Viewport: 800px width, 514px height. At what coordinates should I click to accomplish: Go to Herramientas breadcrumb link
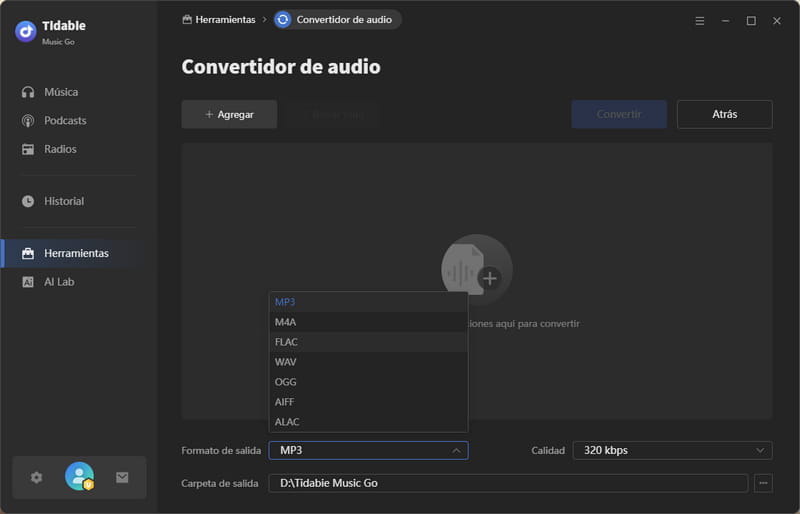pyautogui.click(x=219, y=19)
